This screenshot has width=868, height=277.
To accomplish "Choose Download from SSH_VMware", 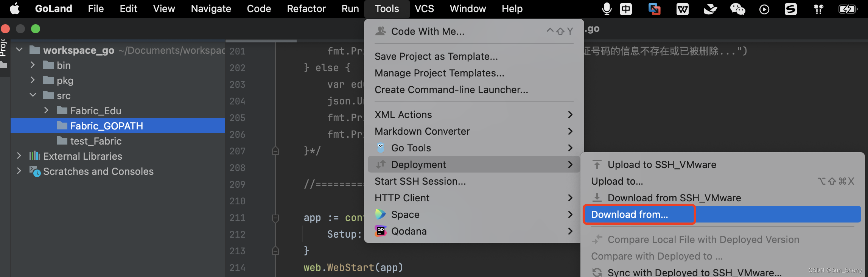I will [722, 198].
